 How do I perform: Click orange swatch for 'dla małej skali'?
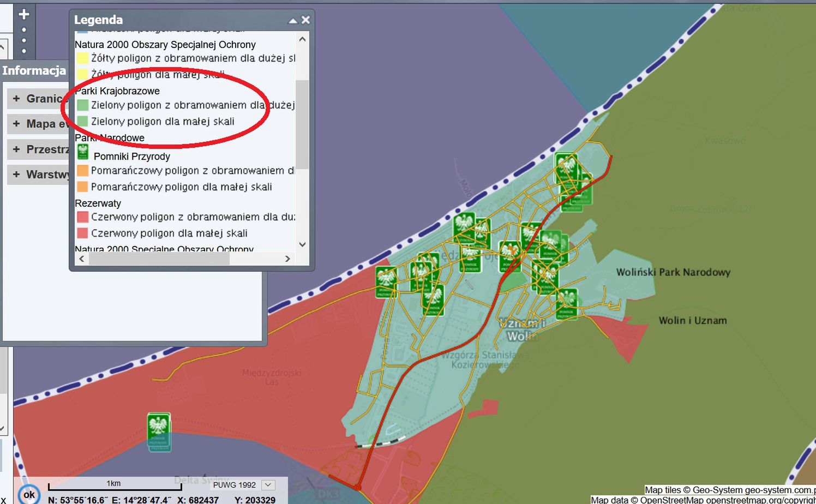[x=83, y=187]
